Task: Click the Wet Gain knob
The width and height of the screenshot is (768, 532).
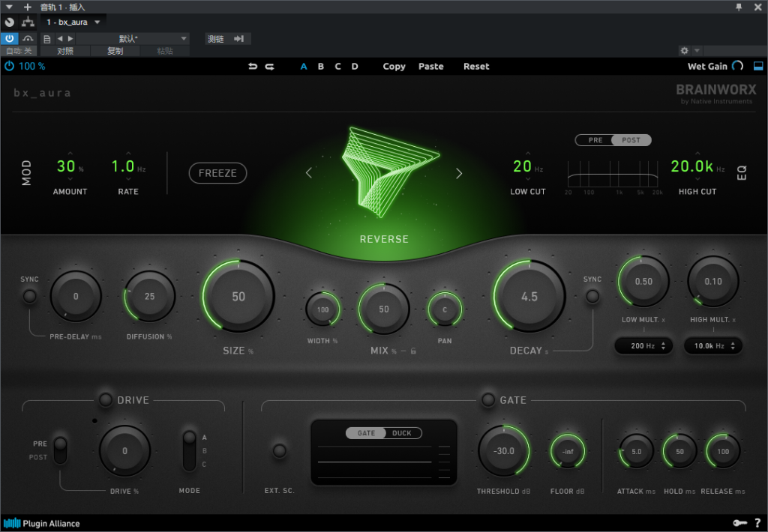Action: pyautogui.click(x=738, y=66)
